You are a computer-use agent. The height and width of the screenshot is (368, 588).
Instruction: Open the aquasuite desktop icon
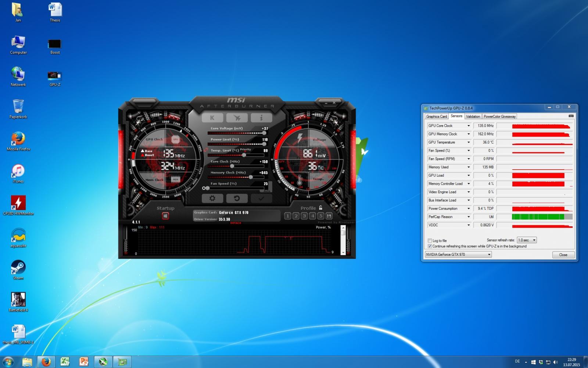(x=18, y=238)
